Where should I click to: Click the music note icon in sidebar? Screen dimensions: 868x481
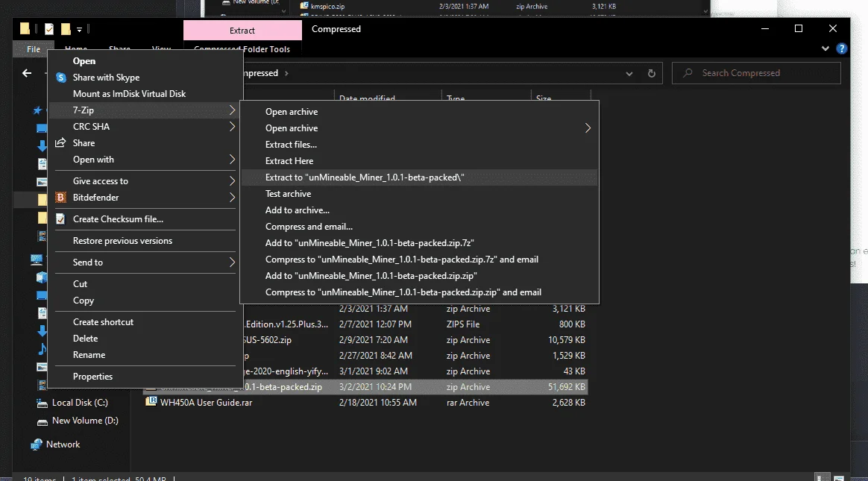(x=42, y=349)
